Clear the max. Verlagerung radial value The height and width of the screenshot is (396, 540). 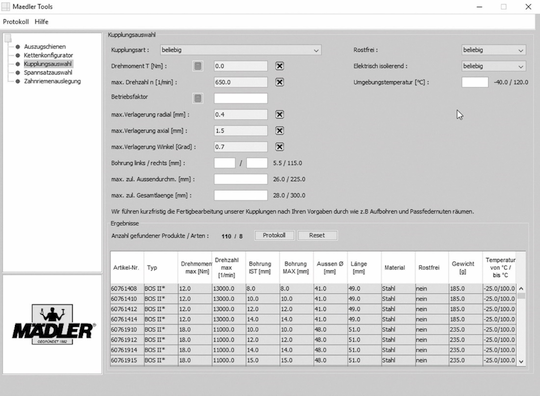click(x=279, y=114)
